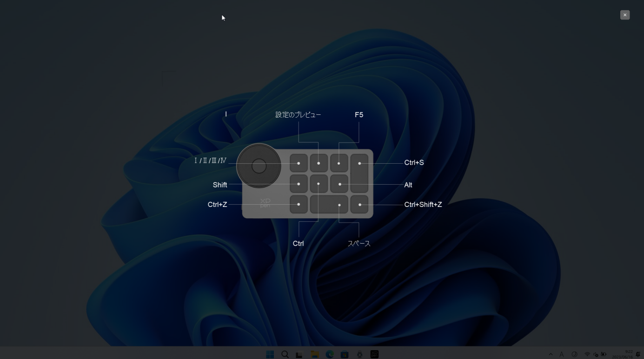644x359 pixels.
Task: Click the '設定のプレビュー' label
Action: pos(298,115)
